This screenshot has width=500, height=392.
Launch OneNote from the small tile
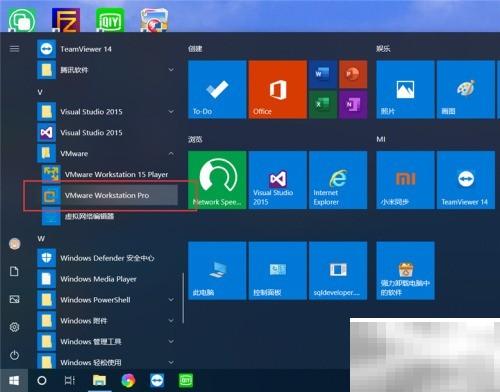coord(353,105)
